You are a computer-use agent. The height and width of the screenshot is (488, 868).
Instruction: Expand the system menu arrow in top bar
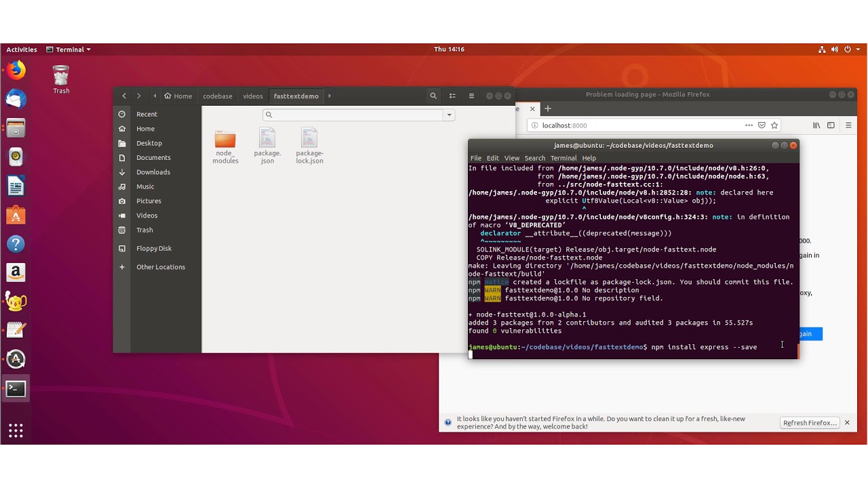[859, 49]
